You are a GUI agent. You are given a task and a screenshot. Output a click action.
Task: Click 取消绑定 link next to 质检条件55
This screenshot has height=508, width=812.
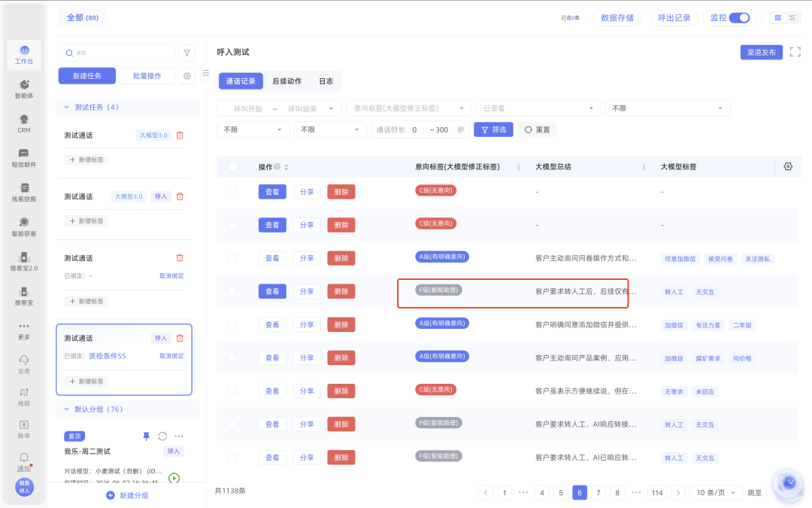click(x=171, y=356)
